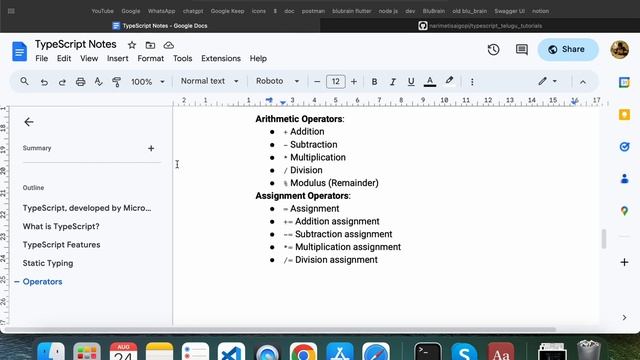Close document outline with back arrow
640x360 pixels.
click(29, 122)
